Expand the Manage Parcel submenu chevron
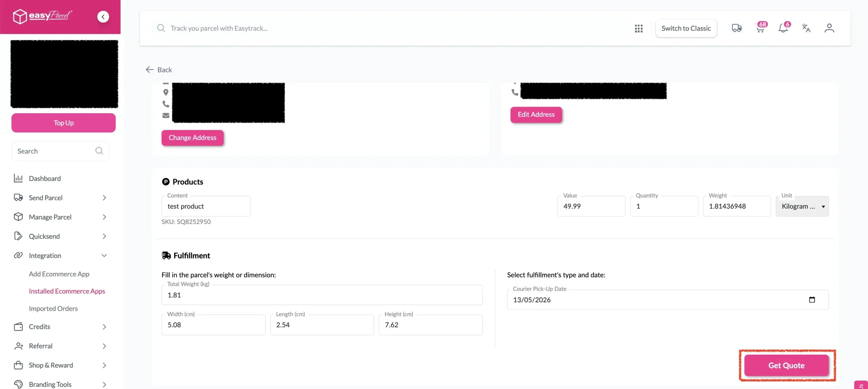868x389 pixels. click(104, 217)
